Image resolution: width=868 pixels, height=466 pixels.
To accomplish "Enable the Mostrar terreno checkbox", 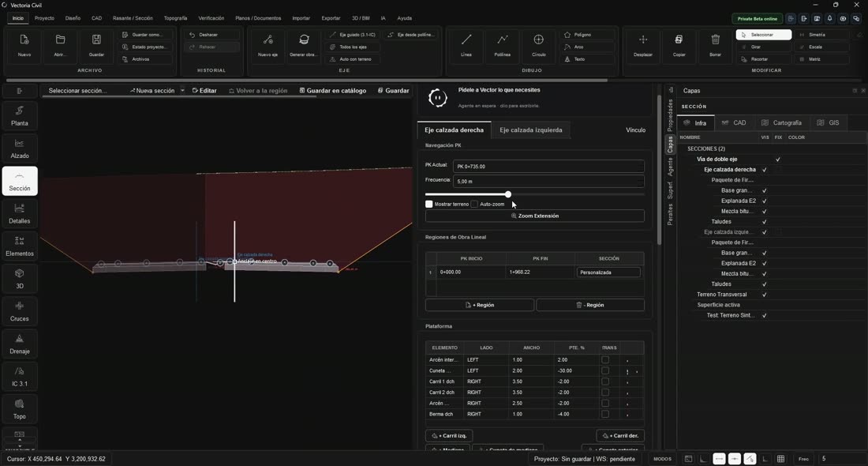I will (429, 204).
